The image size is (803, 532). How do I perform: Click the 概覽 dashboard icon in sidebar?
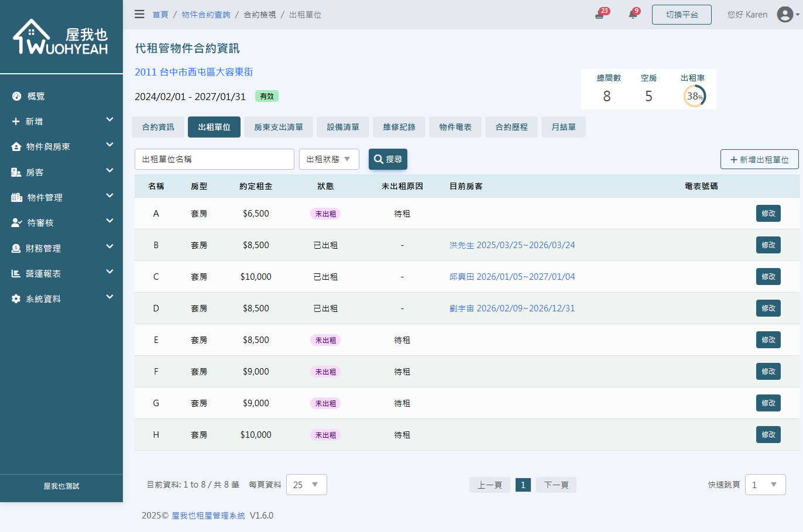point(16,96)
